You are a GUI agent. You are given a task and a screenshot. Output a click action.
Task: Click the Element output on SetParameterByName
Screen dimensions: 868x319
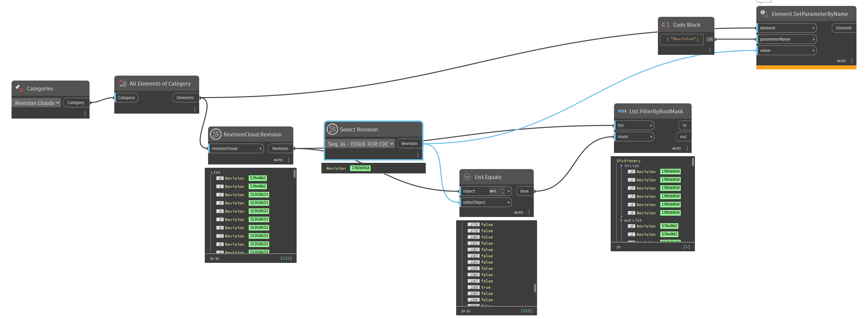tap(844, 28)
